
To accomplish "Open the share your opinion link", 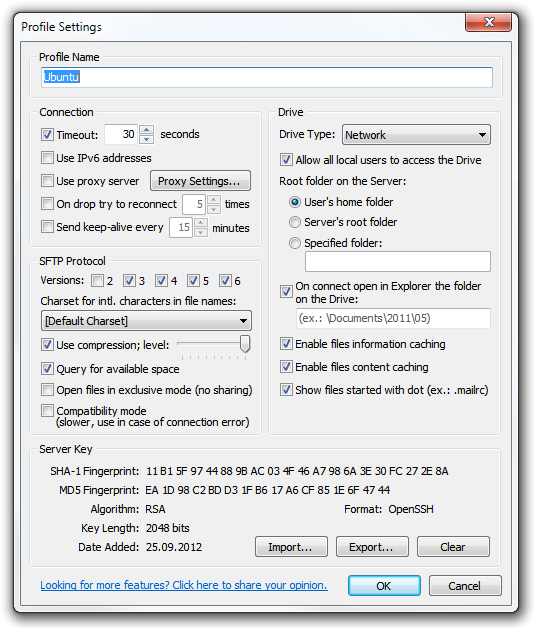I will click(x=184, y=585).
